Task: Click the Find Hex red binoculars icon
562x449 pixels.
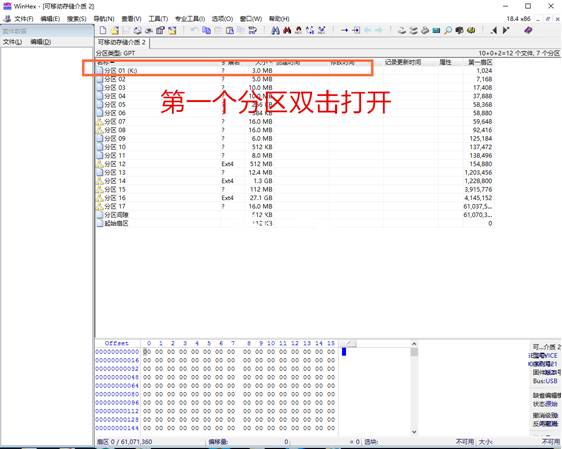Action: click(287, 30)
